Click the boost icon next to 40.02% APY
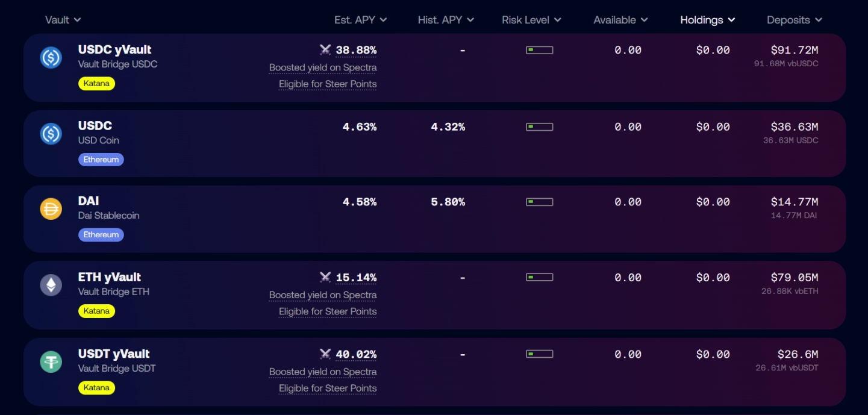The height and width of the screenshot is (415, 868). pos(325,355)
